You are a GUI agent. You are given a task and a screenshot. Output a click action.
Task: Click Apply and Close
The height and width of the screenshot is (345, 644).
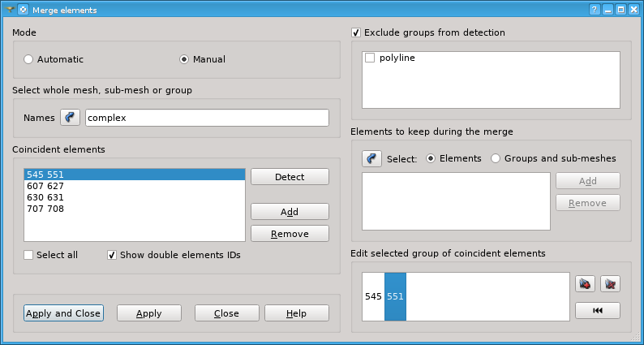pos(63,313)
